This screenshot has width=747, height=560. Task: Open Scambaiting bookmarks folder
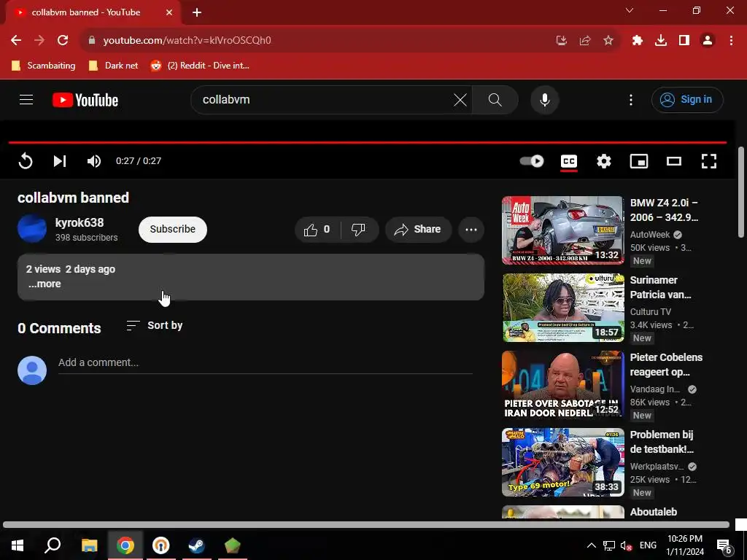coord(43,66)
